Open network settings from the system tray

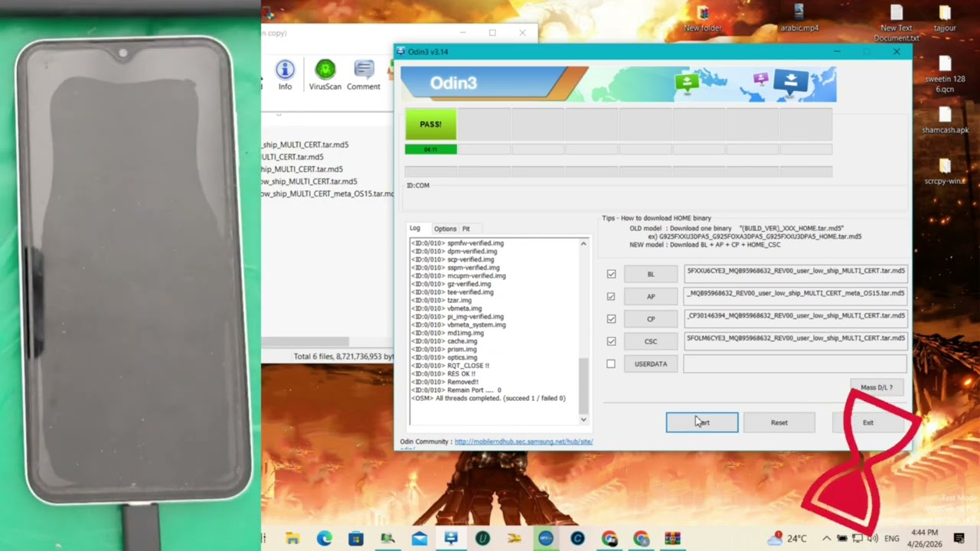click(857, 539)
